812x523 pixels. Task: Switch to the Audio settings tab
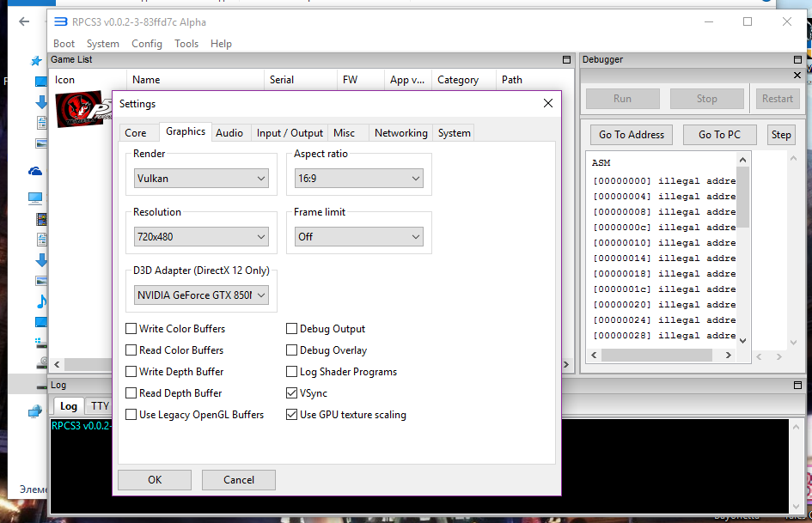pos(229,133)
